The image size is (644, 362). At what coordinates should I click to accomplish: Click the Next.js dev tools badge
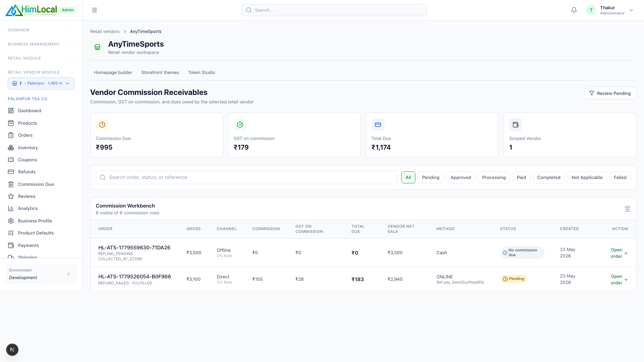[12, 350]
